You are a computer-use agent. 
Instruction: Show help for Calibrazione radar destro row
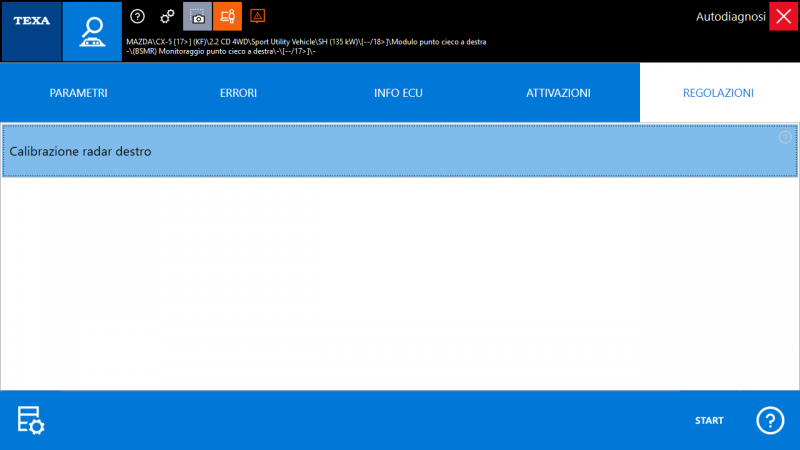pyautogui.click(x=785, y=137)
